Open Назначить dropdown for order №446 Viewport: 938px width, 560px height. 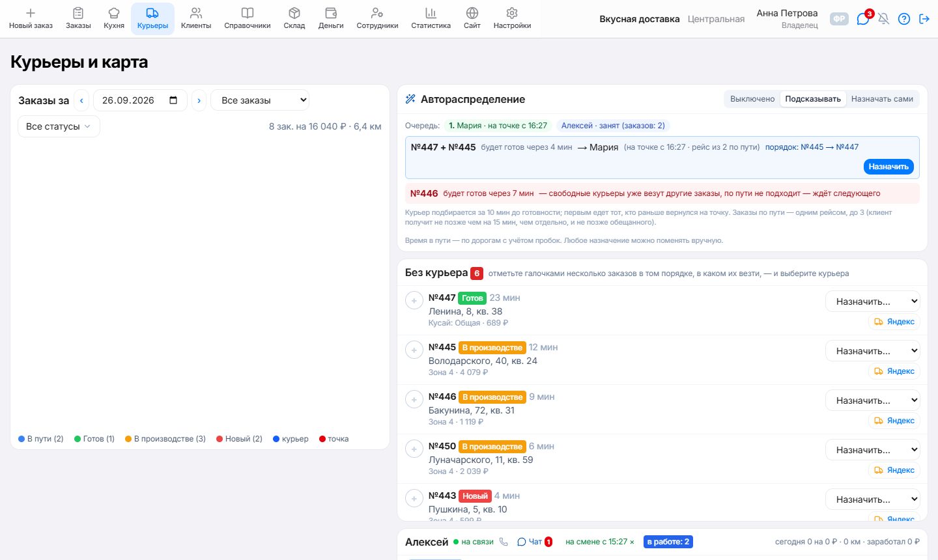[x=873, y=400]
